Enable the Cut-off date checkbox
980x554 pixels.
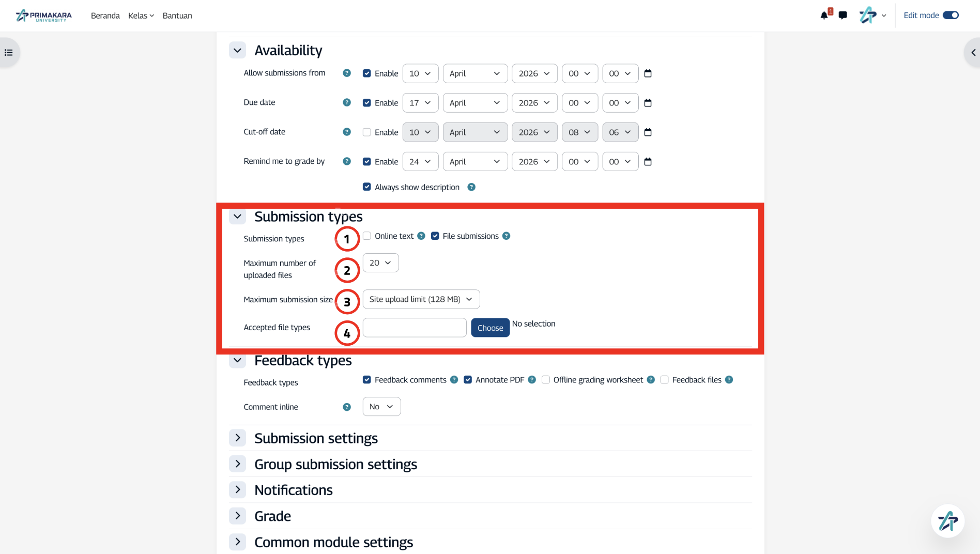click(367, 132)
